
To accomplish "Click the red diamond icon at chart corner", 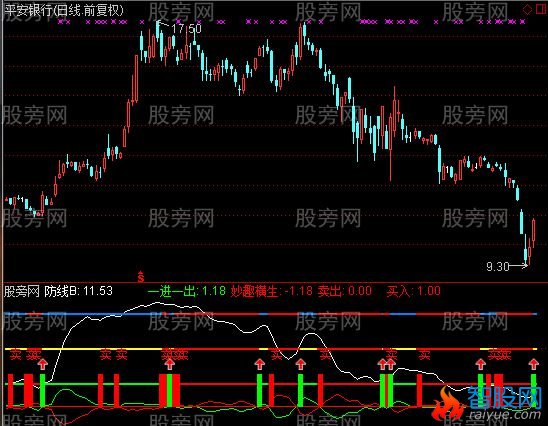I will [527, 9].
